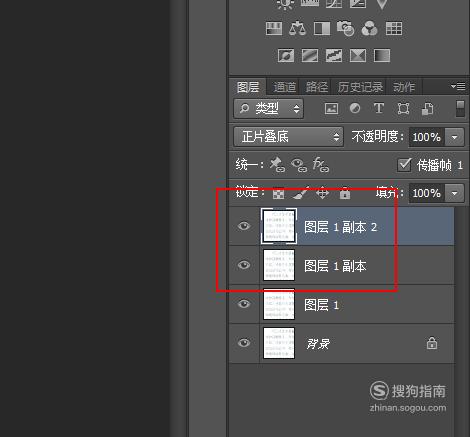Viewport: 470px width, 437px height.
Task: Lock layer position move icon
Action: pyautogui.click(x=322, y=193)
